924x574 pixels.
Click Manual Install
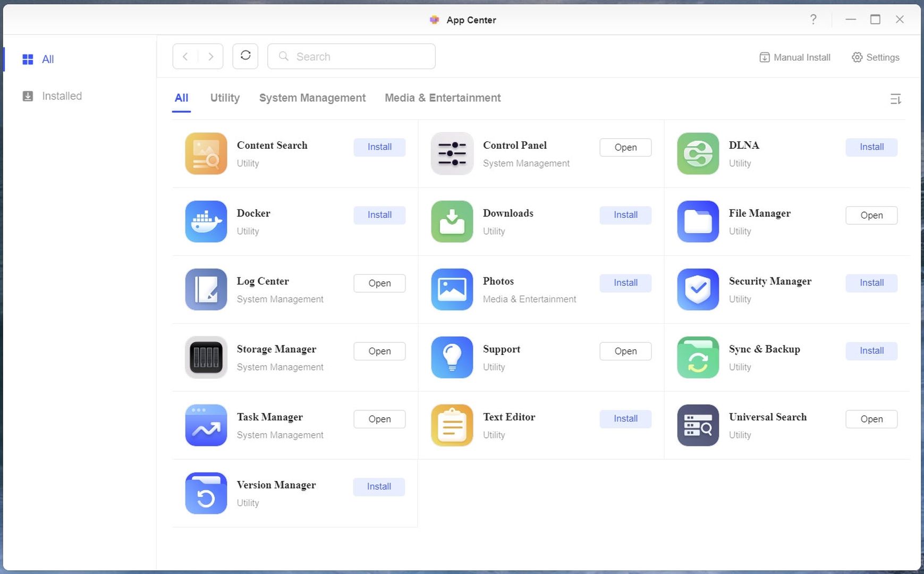click(x=795, y=57)
